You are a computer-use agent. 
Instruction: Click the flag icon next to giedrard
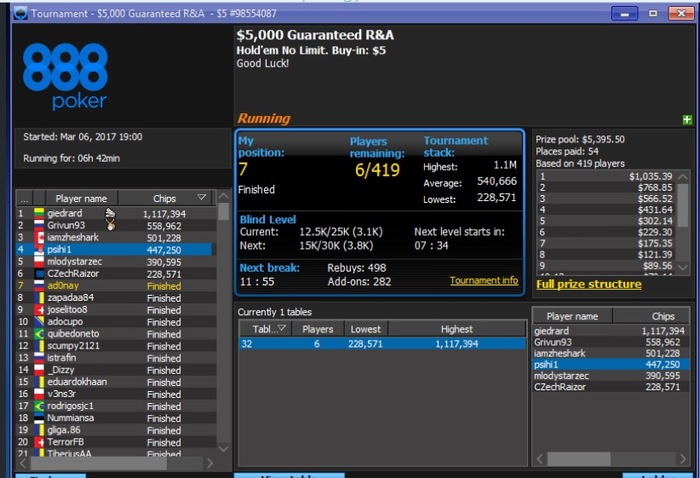click(x=39, y=213)
